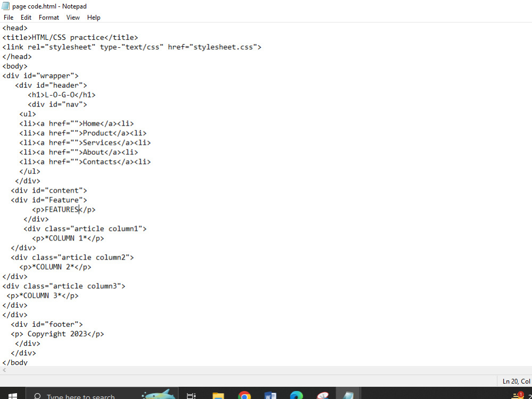Viewport: 532px width, 399px height.
Task: Click the article column3 div line
Action: point(64,286)
